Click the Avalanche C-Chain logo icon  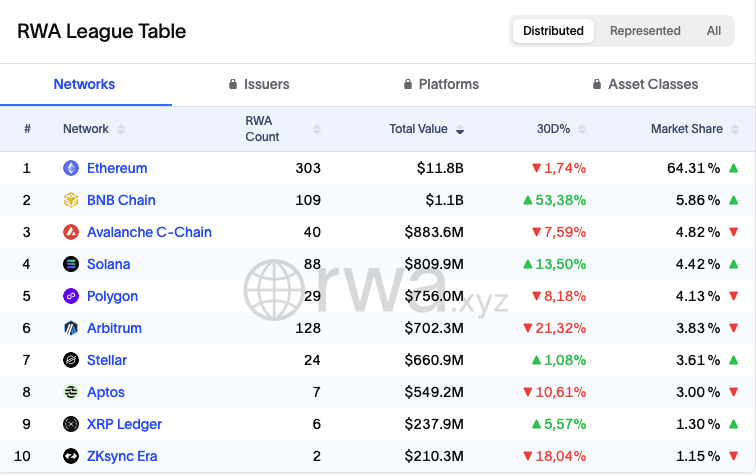(x=71, y=232)
